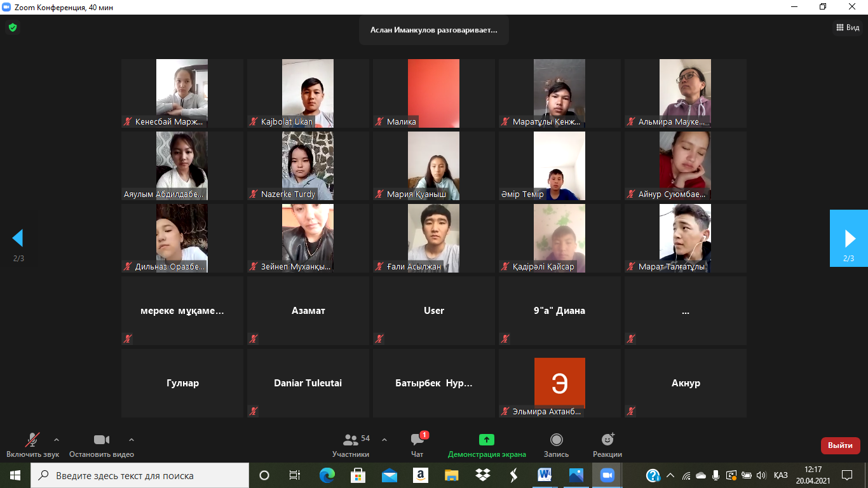Viewport: 868px width, 488px height.
Task: Click the red Выйти leave button
Action: 840,445
